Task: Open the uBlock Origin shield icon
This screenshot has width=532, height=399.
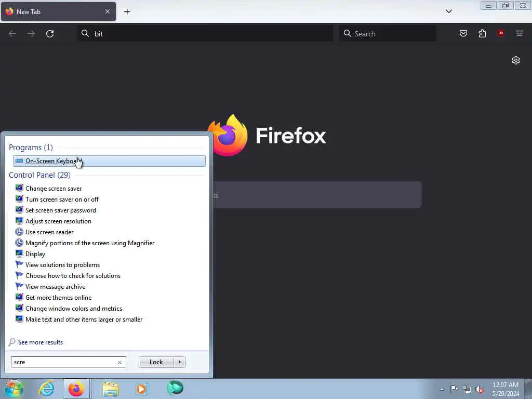Action: click(500, 33)
